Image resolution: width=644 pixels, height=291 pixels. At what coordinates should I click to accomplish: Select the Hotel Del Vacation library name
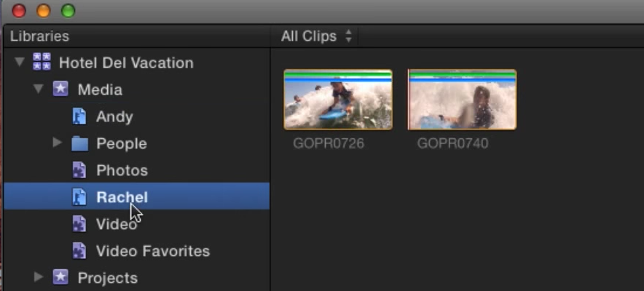[x=126, y=63]
